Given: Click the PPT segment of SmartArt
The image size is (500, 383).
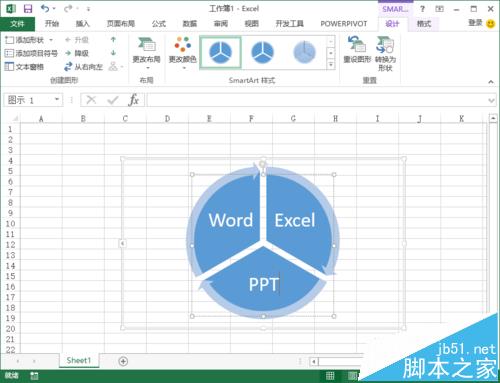Looking at the screenshot, I should coord(263,284).
